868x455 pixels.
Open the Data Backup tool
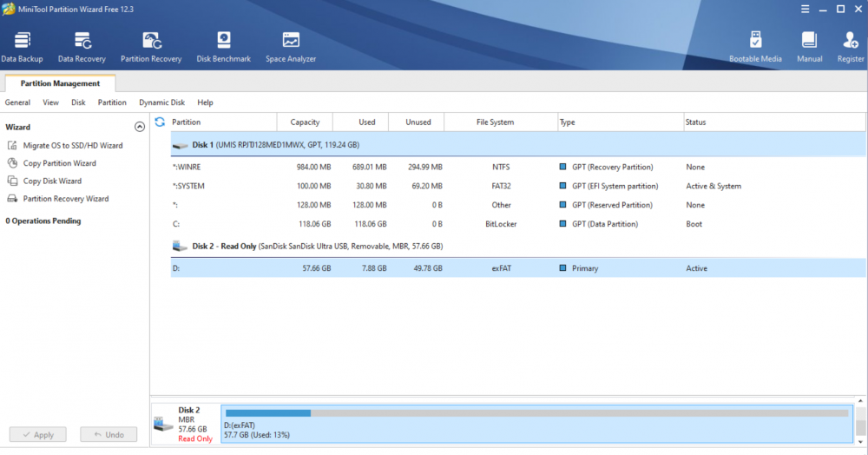(22, 46)
